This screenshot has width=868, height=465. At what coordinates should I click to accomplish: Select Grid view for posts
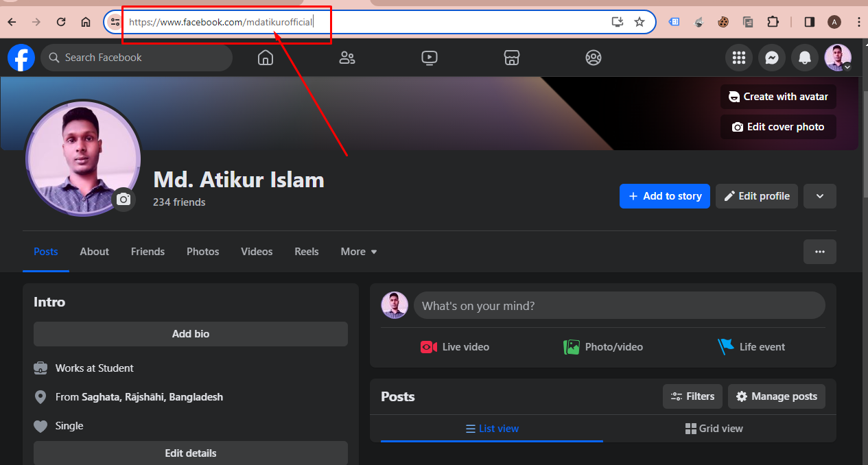[714, 429]
